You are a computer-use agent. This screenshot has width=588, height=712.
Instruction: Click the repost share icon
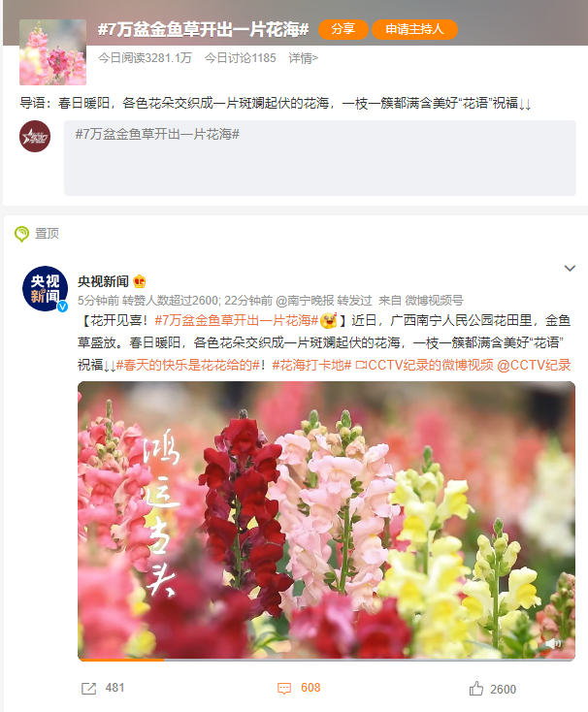click(x=88, y=689)
